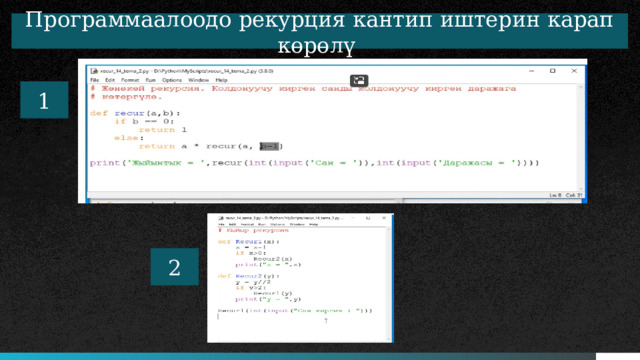The image size is (640, 360).
Task: Click the 'else:' line in first window
Action: coord(129,138)
